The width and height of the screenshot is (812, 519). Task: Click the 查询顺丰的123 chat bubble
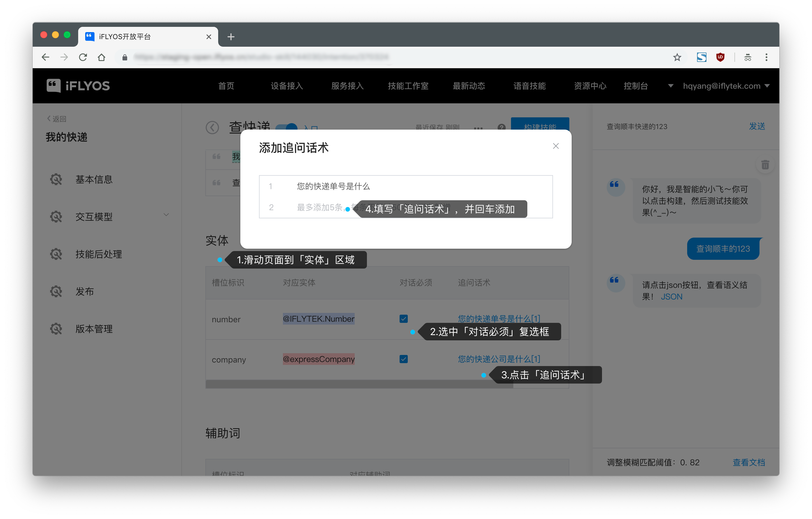pyautogui.click(x=723, y=249)
